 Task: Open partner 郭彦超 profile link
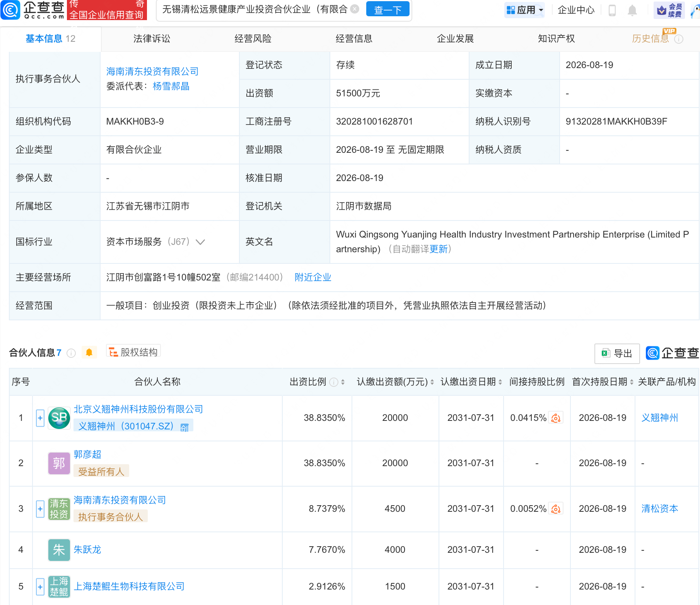(x=87, y=455)
